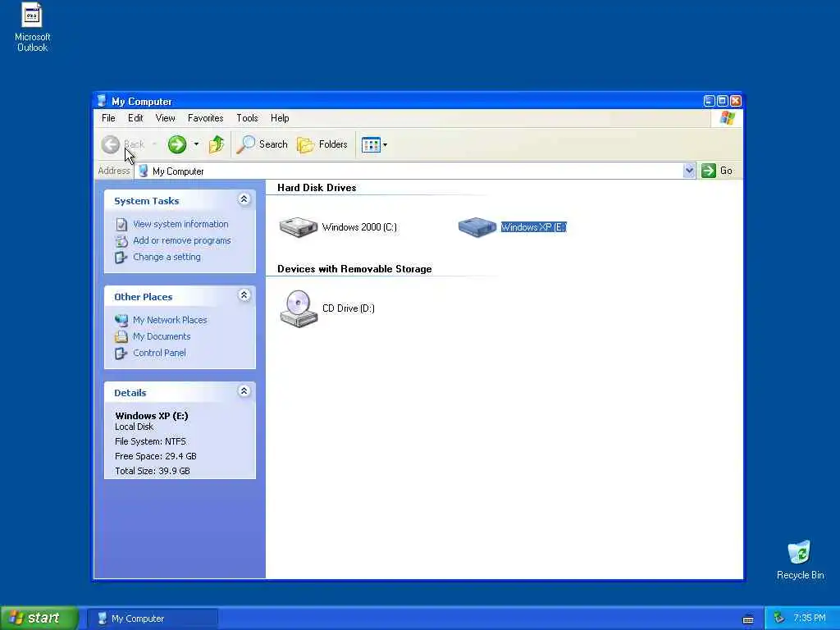840x630 pixels.
Task: Click the keyboard icon on the taskbar
Action: point(748,619)
